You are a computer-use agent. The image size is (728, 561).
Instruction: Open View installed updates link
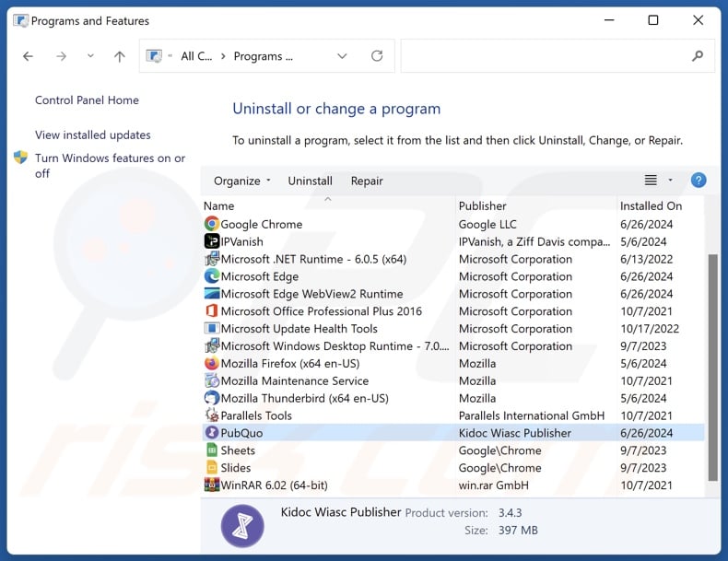[x=92, y=135]
